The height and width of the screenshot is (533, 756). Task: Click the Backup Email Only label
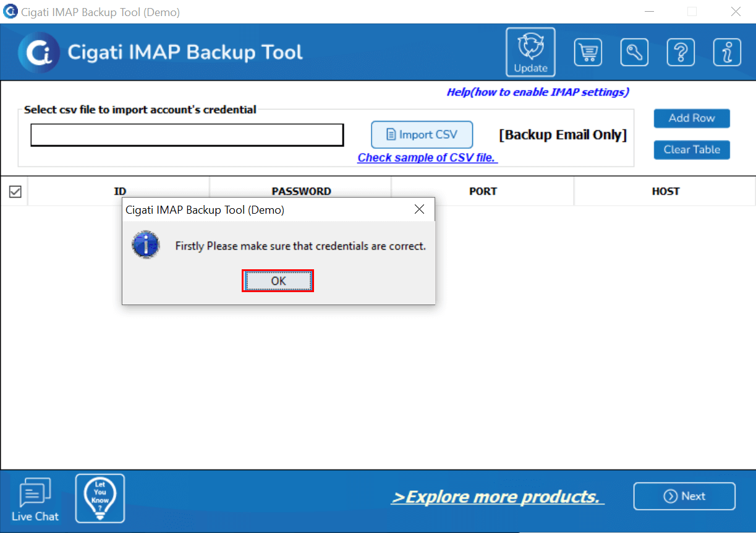tap(563, 135)
